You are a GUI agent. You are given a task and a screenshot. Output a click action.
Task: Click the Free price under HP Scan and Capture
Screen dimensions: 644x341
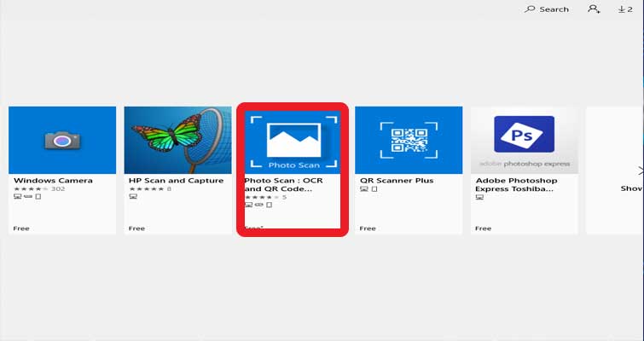136,228
